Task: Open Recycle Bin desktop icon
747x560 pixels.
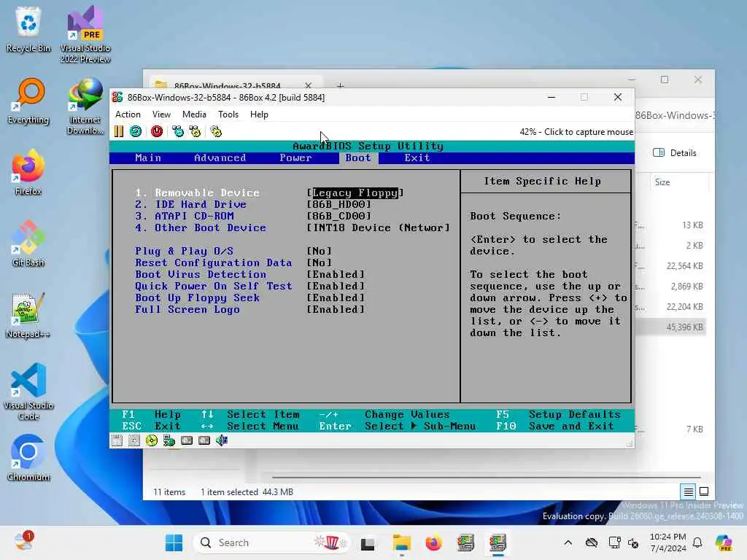Action: tap(28, 29)
